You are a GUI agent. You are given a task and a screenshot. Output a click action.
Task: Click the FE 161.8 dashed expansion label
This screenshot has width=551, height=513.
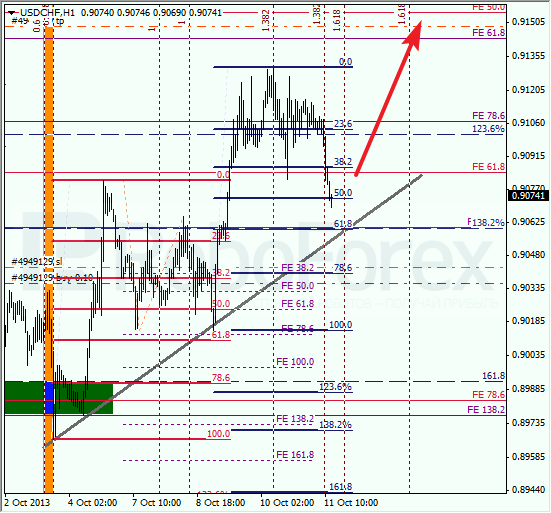click(x=295, y=455)
